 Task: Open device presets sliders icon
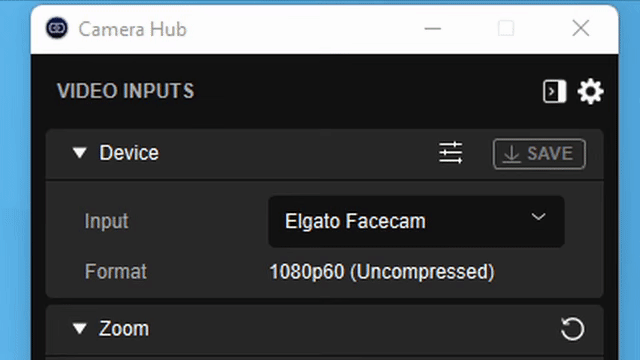click(451, 153)
